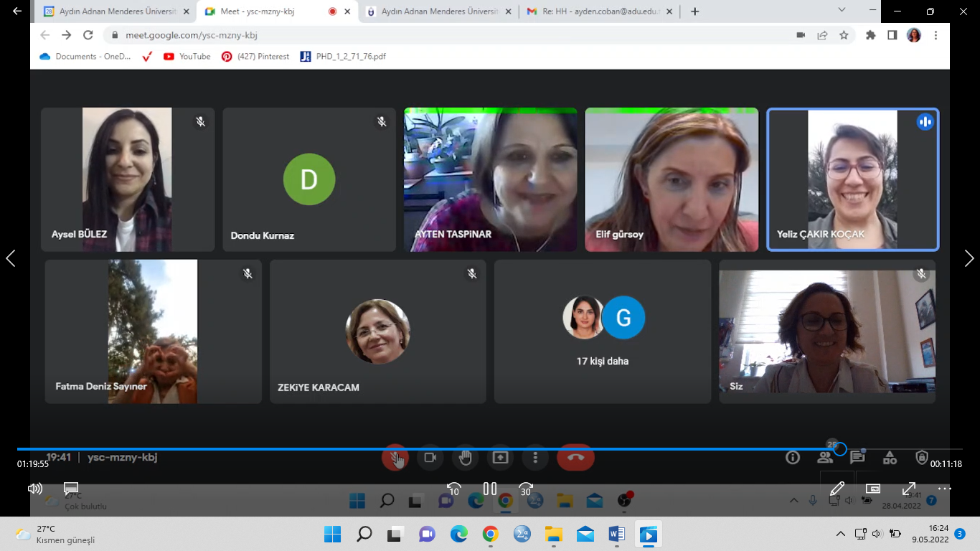Click the back arrow to exit player
The height and width of the screenshot is (551, 980).
point(17,11)
